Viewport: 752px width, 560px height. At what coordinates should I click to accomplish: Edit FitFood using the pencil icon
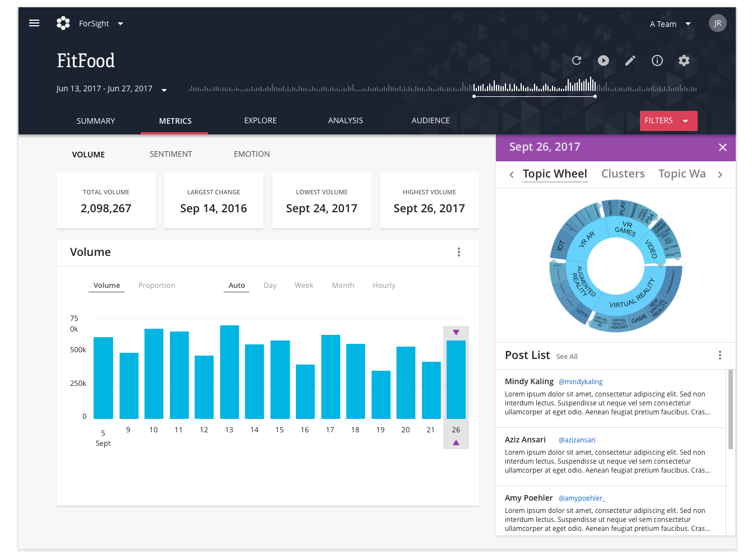pos(630,60)
